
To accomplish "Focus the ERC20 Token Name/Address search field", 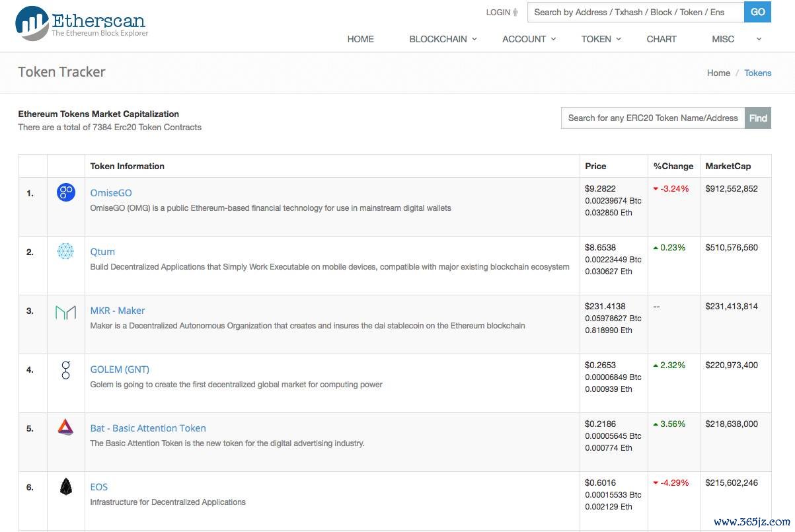I will [x=653, y=118].
